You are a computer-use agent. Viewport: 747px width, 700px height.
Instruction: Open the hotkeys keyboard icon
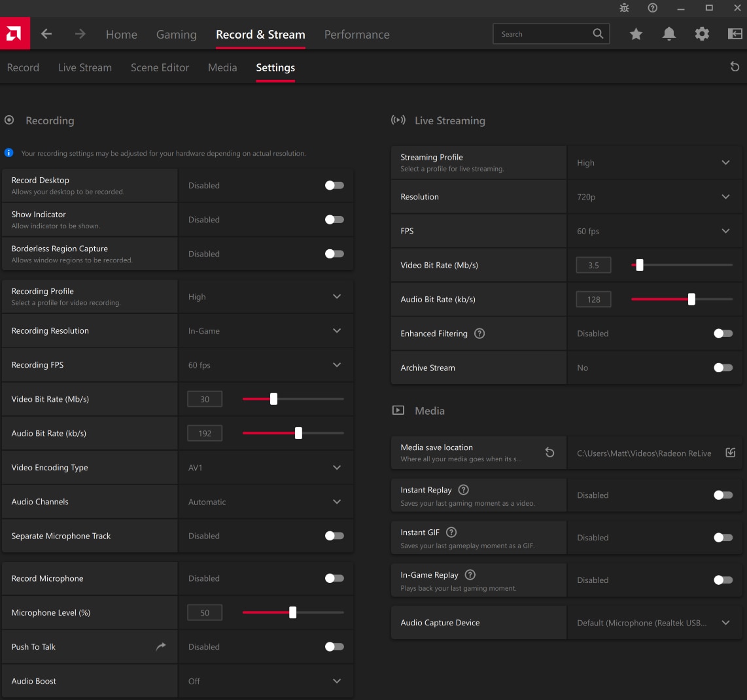(734, 33)
